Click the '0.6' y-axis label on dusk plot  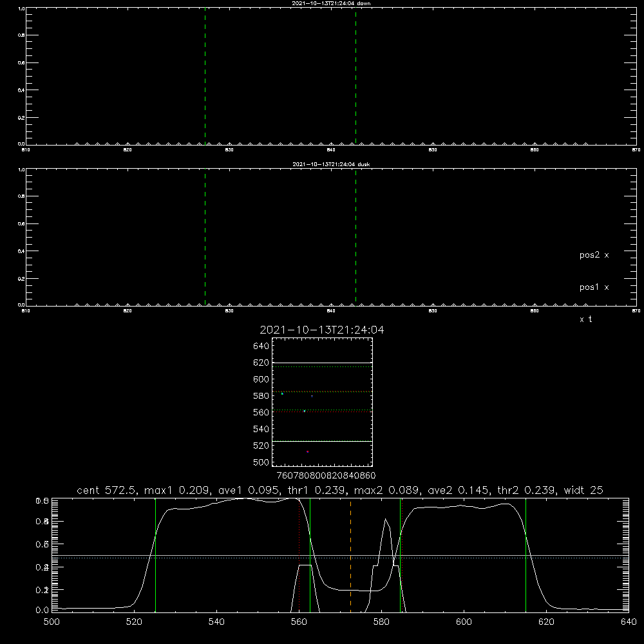click(21, 224)
